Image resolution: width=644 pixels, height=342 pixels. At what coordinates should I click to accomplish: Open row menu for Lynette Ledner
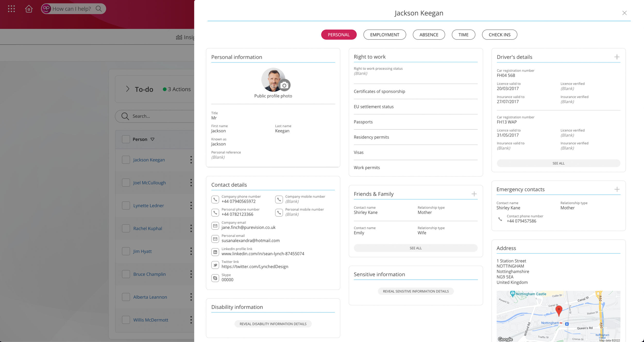click(x=191, y=206)
